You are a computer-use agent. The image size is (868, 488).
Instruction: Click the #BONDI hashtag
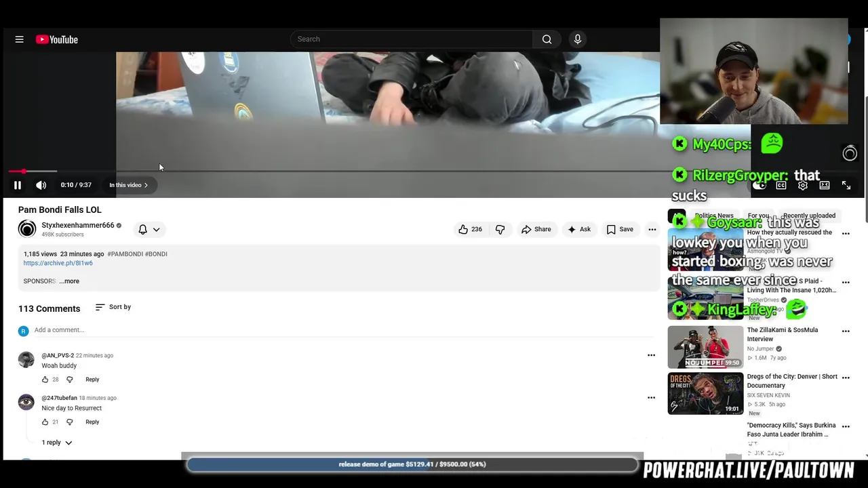coord(156,254)
